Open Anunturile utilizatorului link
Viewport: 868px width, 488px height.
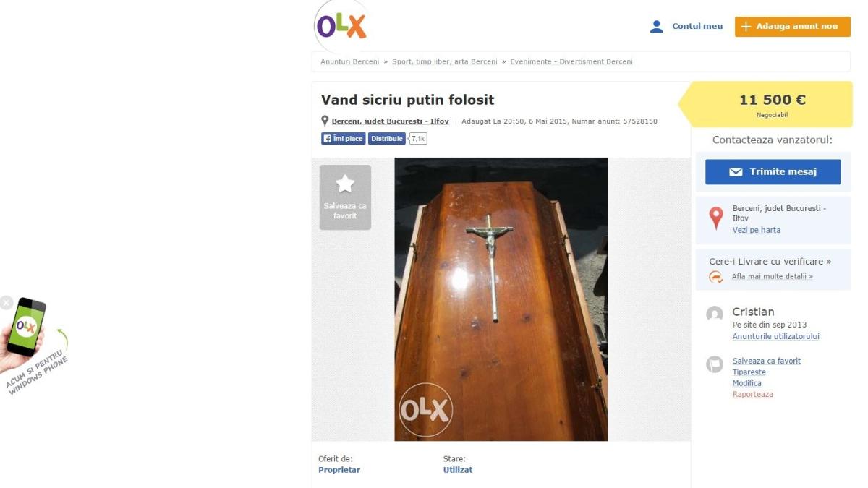[x=776, y=336]
